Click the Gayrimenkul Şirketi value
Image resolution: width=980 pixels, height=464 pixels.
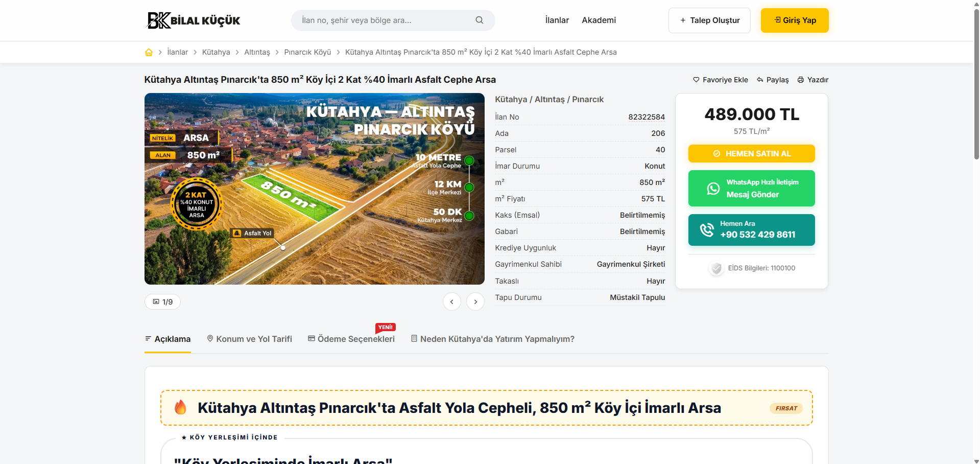point(631,264)
